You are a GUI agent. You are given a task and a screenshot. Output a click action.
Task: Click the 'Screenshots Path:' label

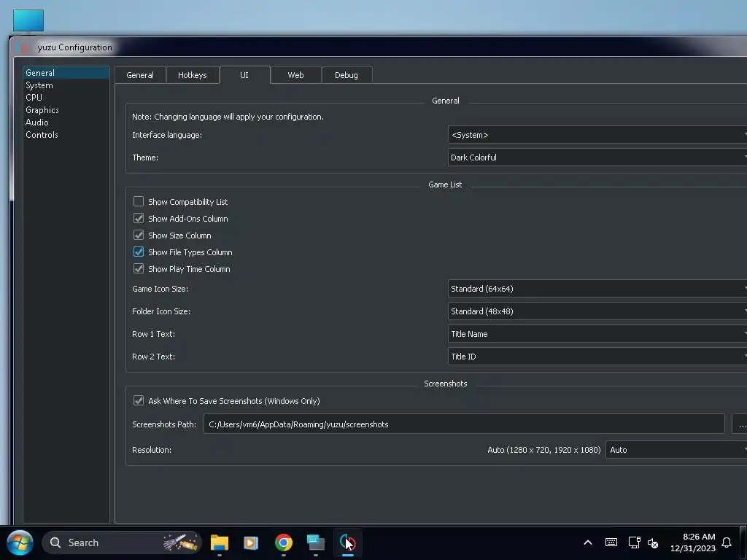click(x=164, y=424)
